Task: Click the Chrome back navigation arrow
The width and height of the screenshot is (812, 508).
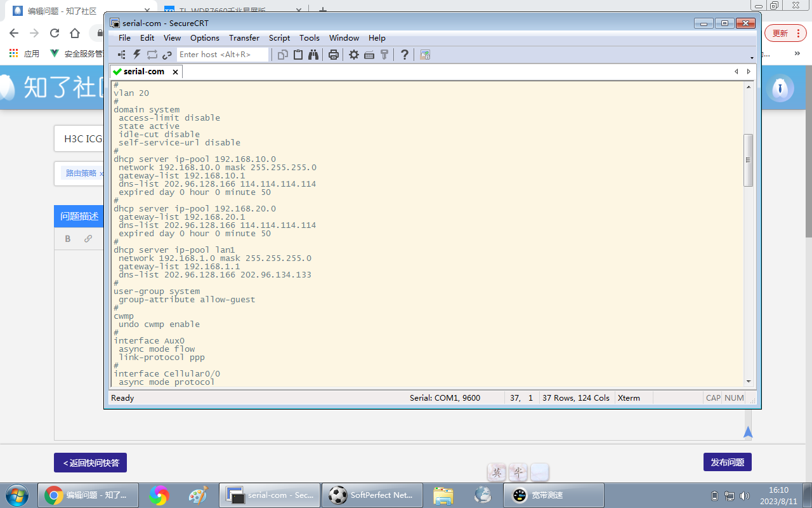Action: (x=14, y=33)
